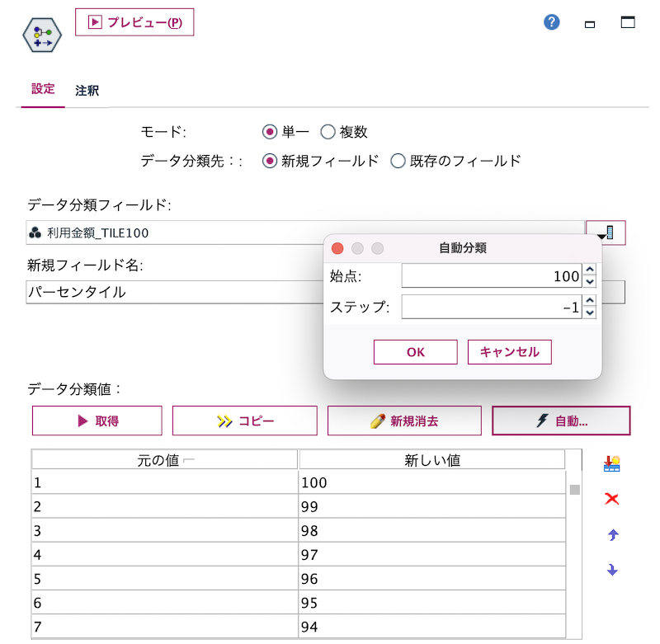Open the データ分類フィールド dropdown selector
This screenshot has height=644, width=660.
(606, 232)
